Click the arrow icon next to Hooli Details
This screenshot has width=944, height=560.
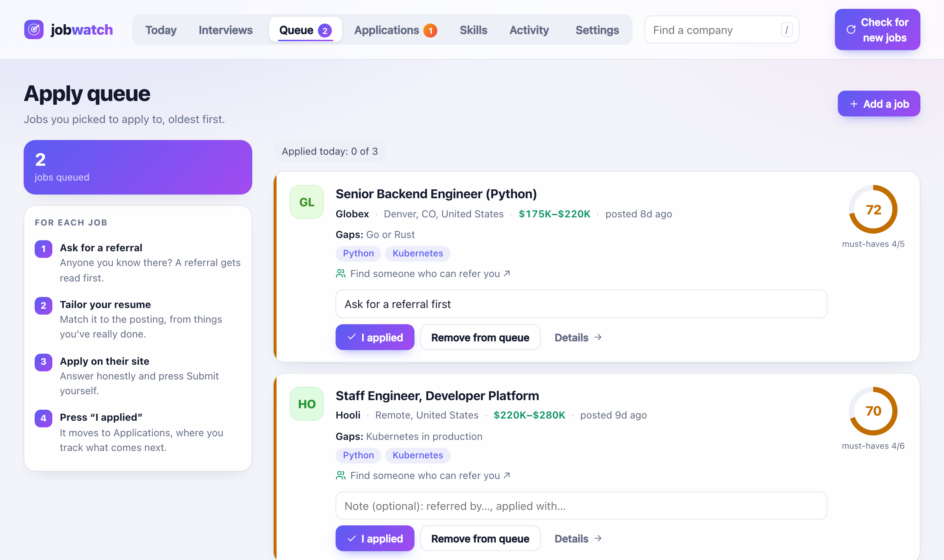tap(598, 538)
